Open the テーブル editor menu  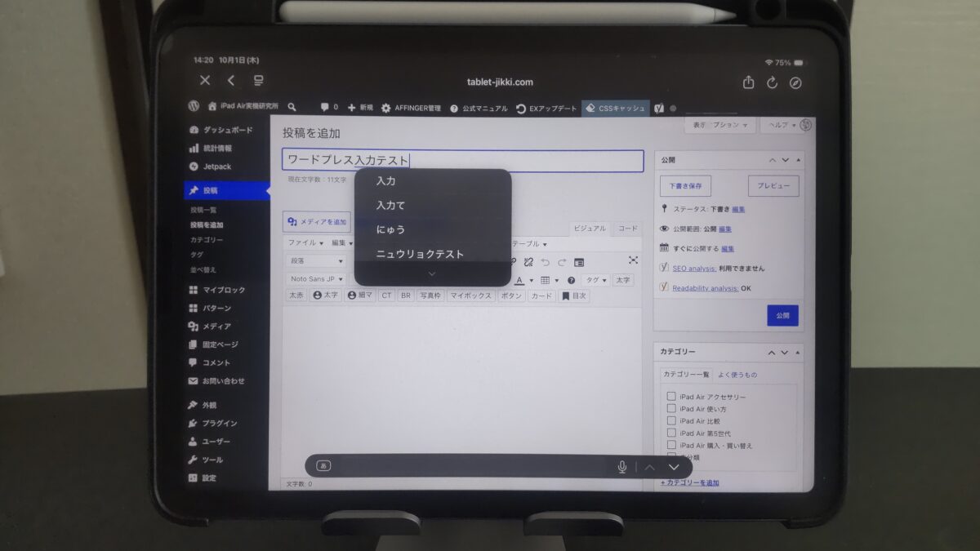(529, 243)
